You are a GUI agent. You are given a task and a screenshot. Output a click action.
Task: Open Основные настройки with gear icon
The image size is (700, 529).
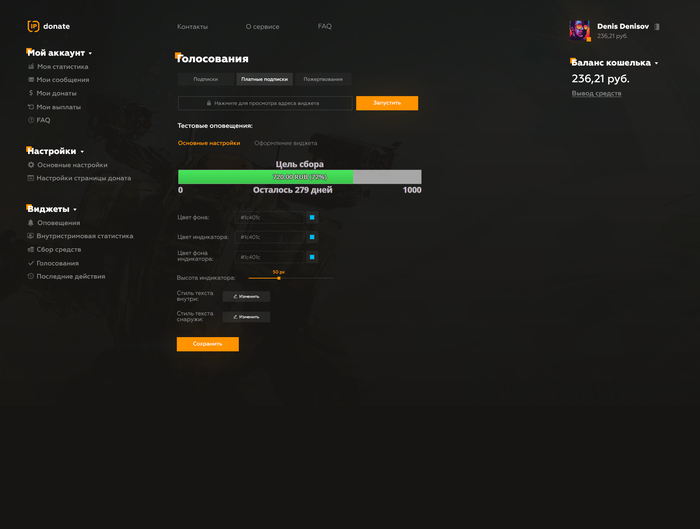pos(71,165)
